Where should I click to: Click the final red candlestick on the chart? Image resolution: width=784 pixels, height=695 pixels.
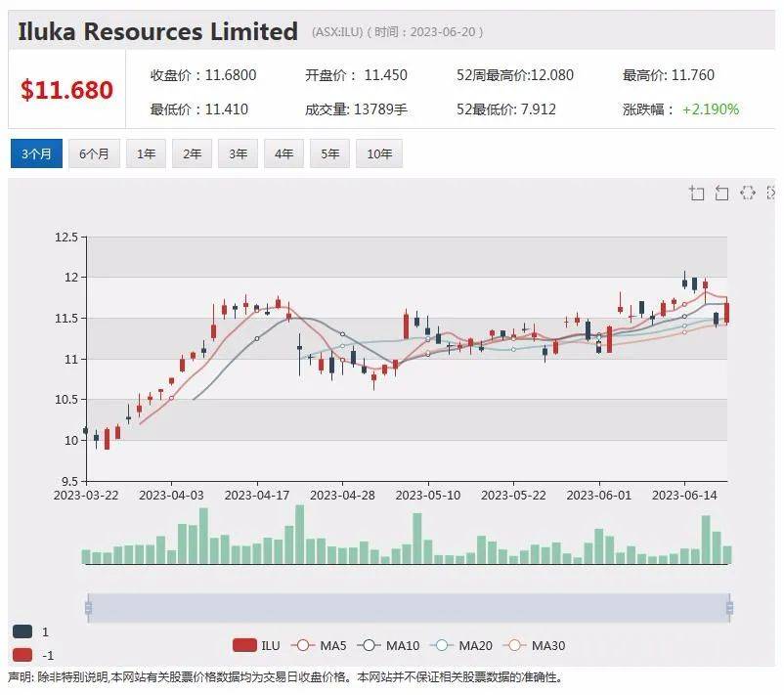pyautogui.click(x=726, y=313)
